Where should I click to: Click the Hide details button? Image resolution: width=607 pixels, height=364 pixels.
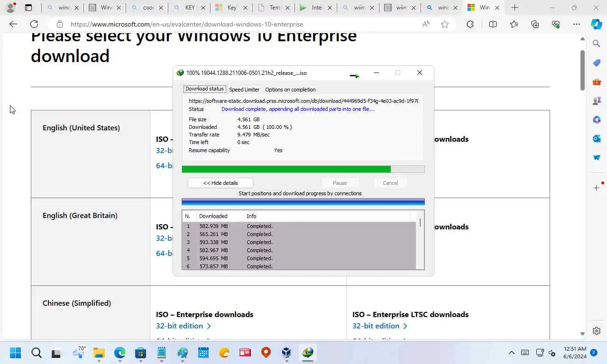tap(221, 183)
